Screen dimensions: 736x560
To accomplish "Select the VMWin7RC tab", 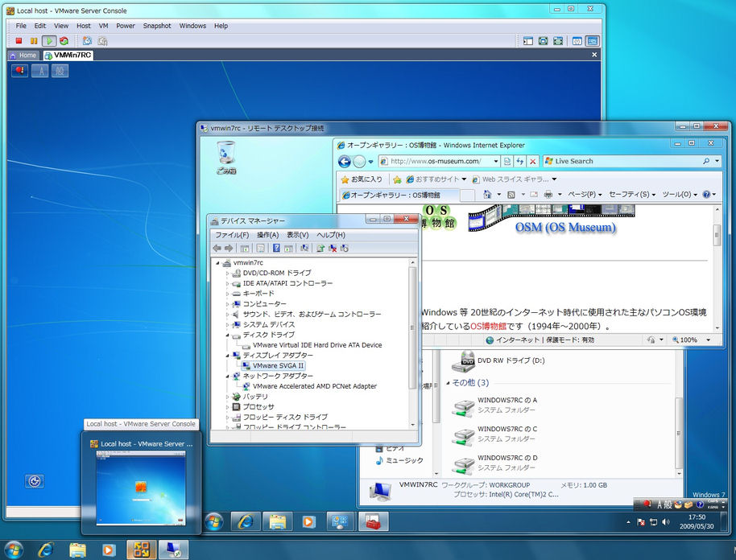I will pyautogui.click(x=68, y=56).
